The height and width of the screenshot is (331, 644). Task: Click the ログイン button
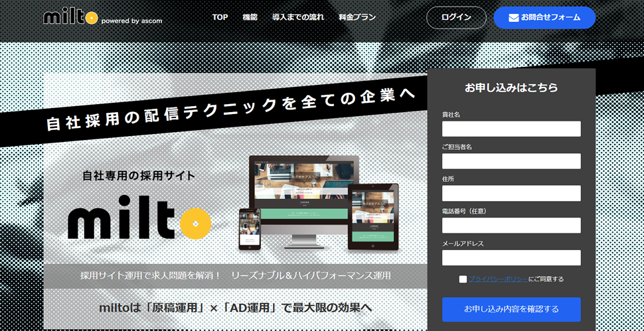pos(456,18)
